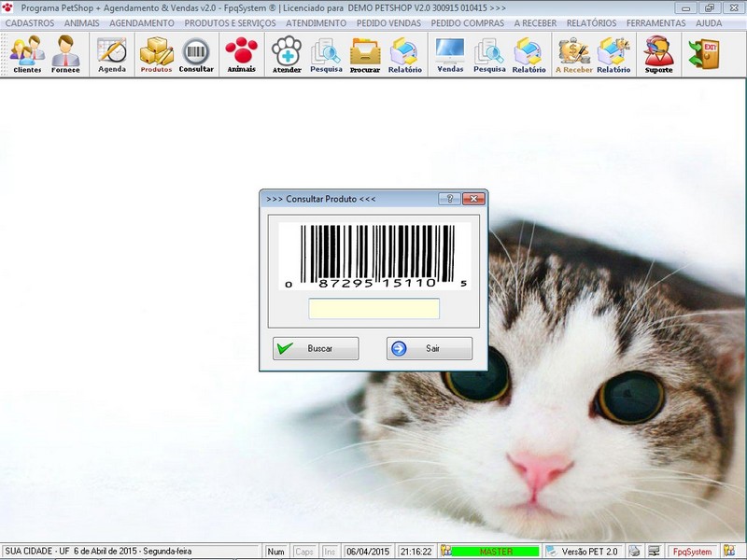
Task: Select the Atender paw-plus icon
Action: click(287, 54)
